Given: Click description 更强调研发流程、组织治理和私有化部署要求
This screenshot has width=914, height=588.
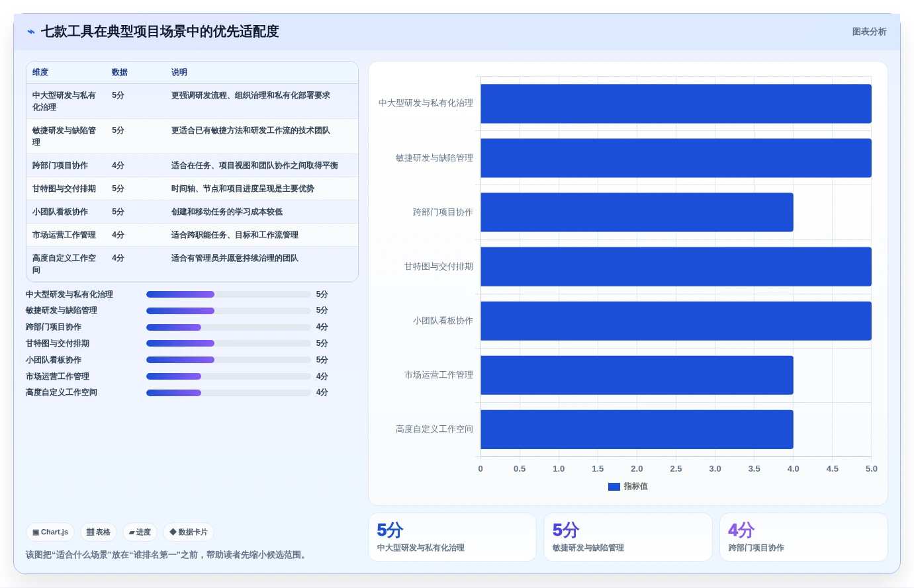Looking at the screenshot, I should (251, 95).
